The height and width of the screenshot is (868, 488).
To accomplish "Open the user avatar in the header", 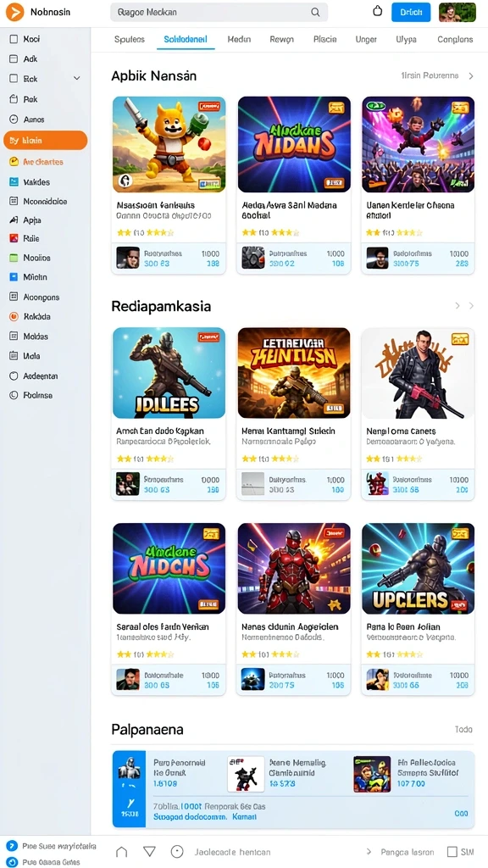I will click(457, 12).
